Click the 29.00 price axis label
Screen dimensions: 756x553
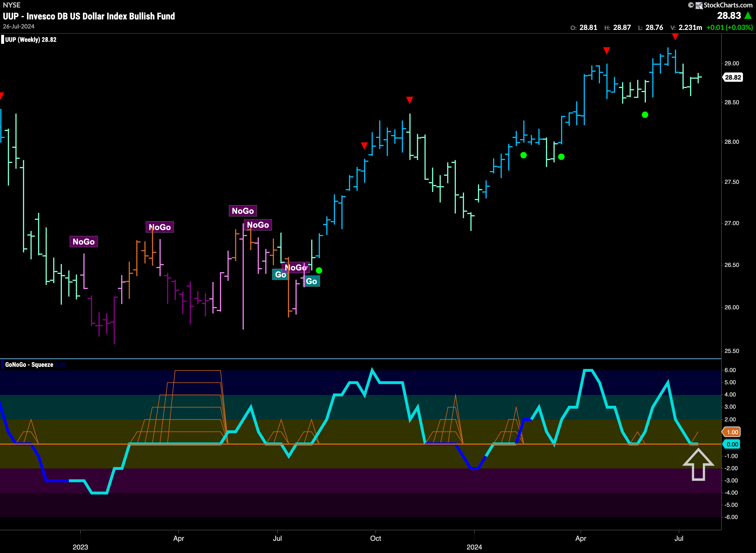pos(732,63)
